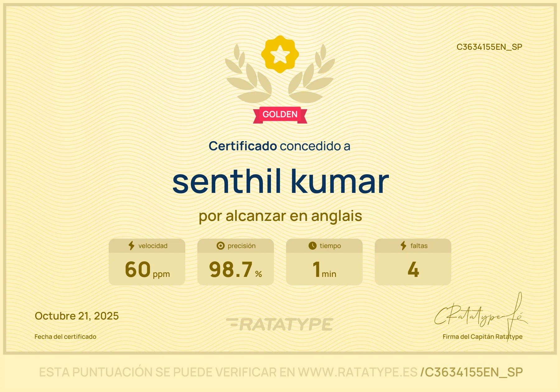Click the 'tiempo' label

(330, 246)
